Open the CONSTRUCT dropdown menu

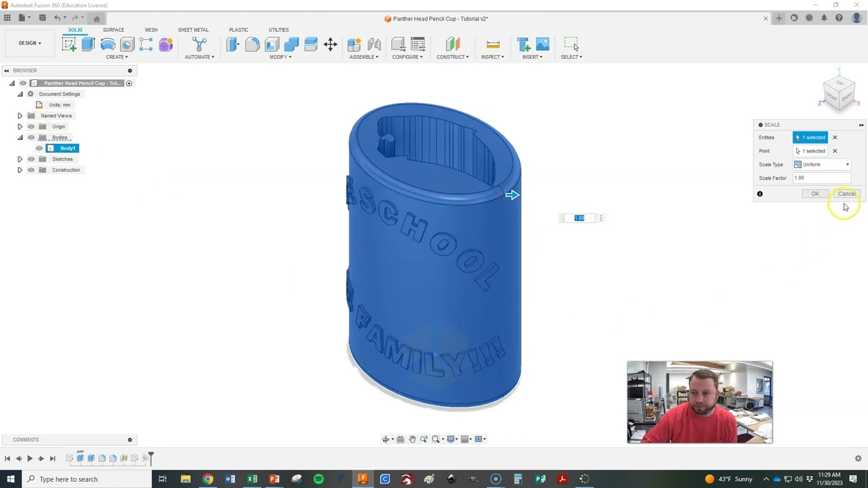[452, 57]
